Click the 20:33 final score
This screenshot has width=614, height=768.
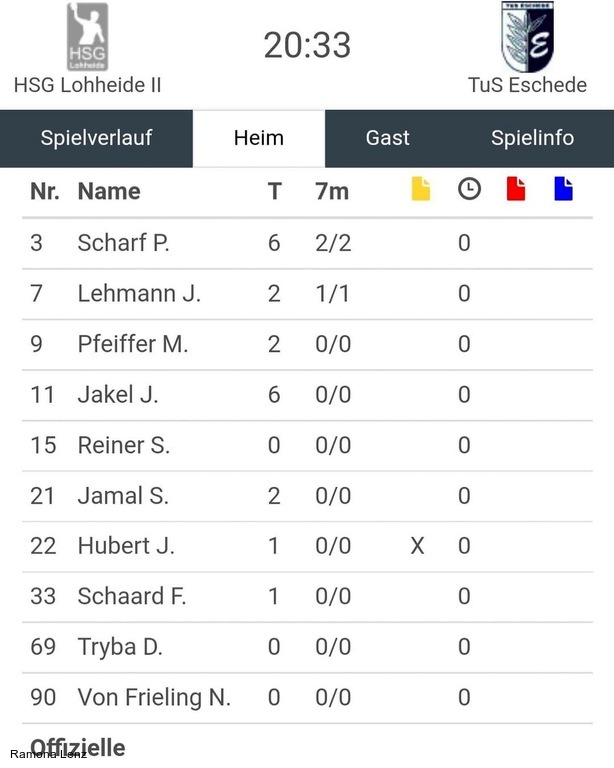[307, 45]
